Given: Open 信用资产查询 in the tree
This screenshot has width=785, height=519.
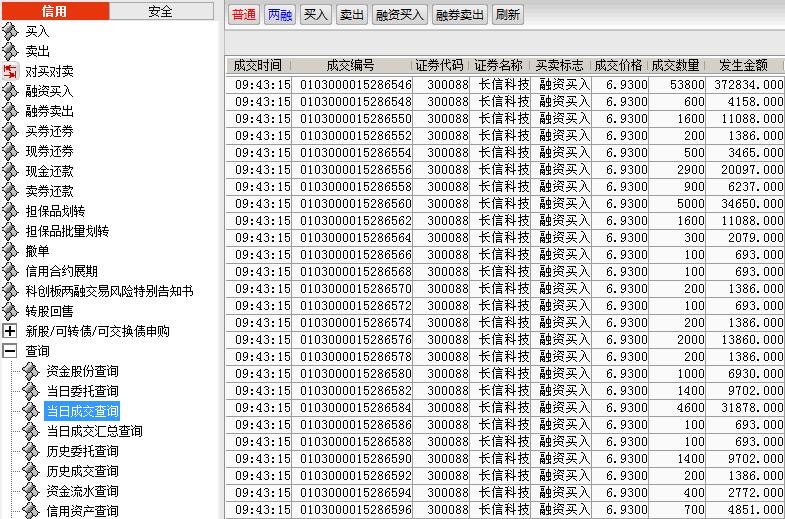Looking at the screenshot, I should pyautogui.click(x=83, y=511).
